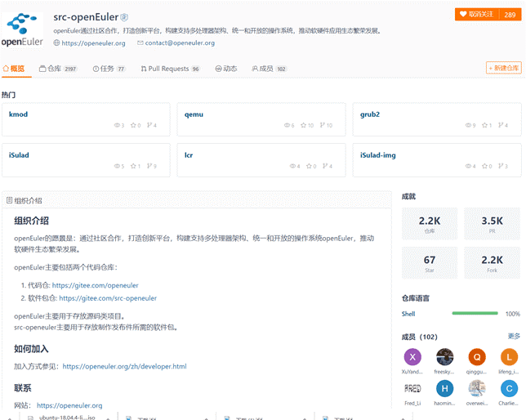Click the verified badge beside src-openEuler
This screenshot has width=526, height=420.
(x=124, y=16)
